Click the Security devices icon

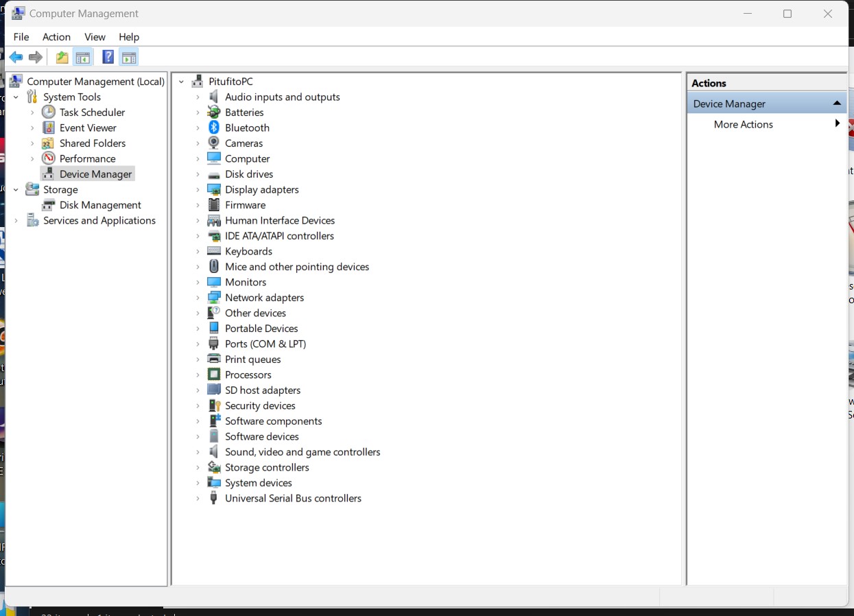(x=214, y=405)
